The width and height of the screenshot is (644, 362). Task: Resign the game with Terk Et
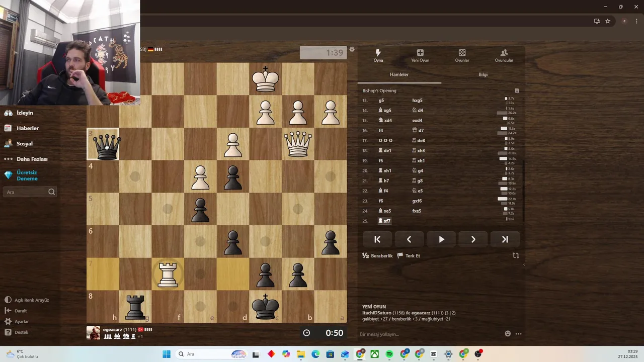(409, 256)
